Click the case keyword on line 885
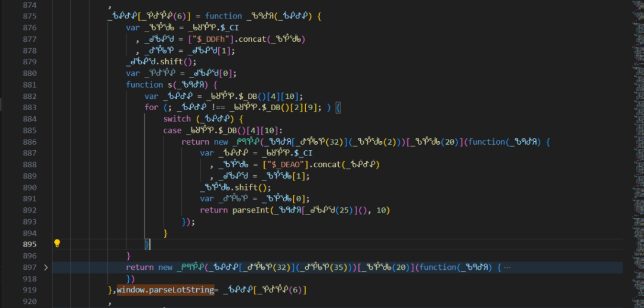644x308 pixels. (x=172, y=130)
